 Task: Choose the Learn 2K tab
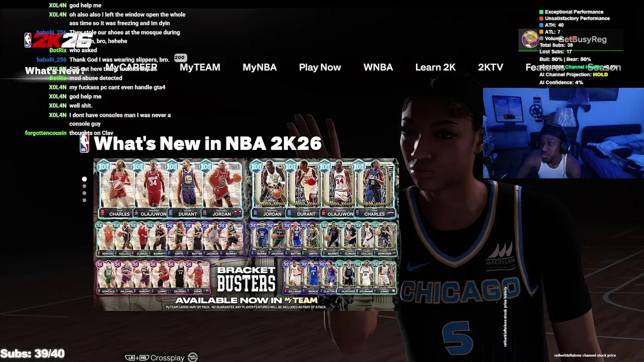(435, 67)
